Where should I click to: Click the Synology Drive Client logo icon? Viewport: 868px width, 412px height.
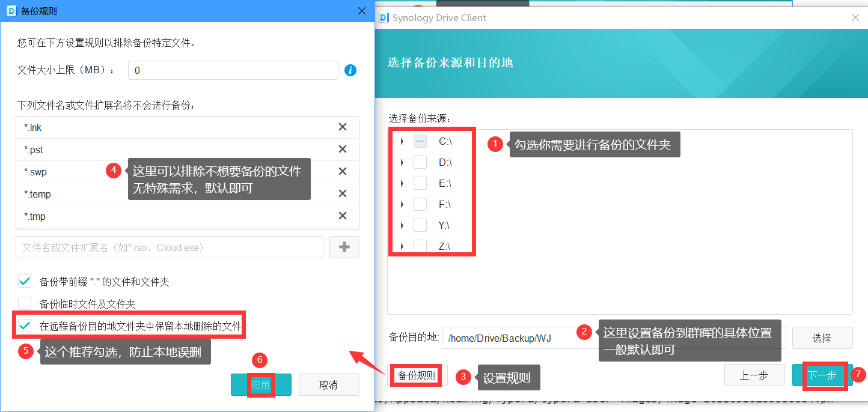click(384, 17)
